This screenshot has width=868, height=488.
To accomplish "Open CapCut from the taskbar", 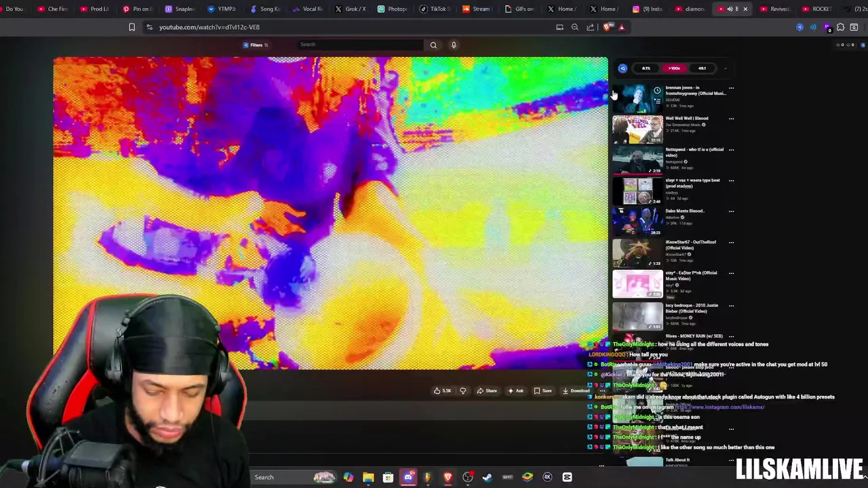I will pyautogui.click(x=567, y=477).
